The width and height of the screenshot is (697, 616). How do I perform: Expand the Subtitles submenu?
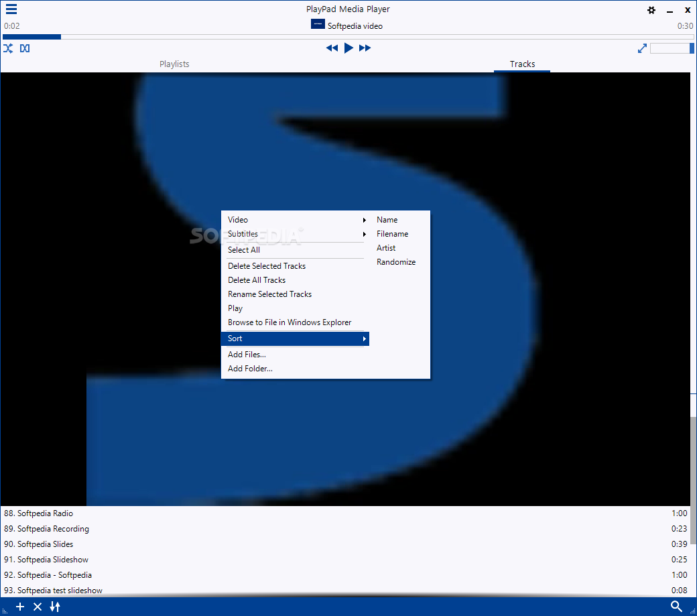tap(295, 234)
